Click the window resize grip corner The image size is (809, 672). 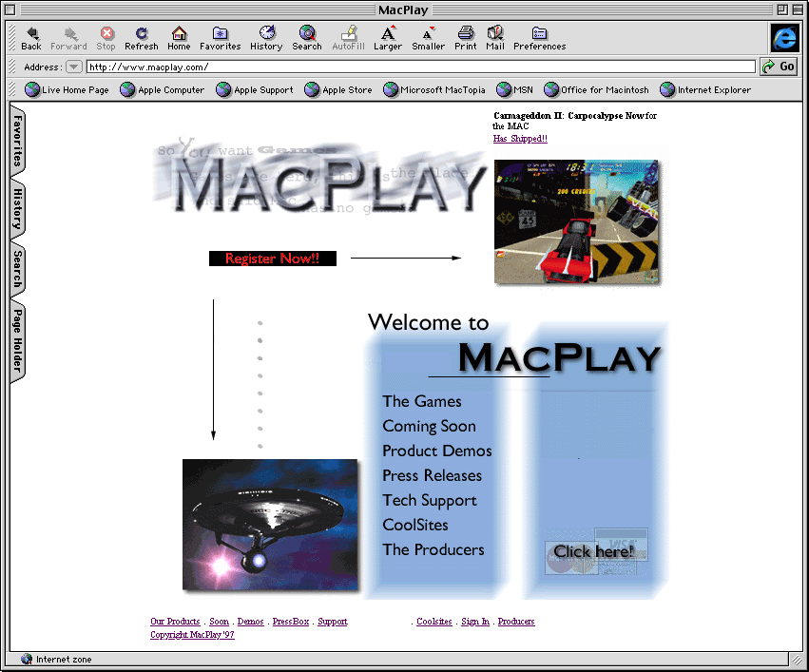(798, 659)
